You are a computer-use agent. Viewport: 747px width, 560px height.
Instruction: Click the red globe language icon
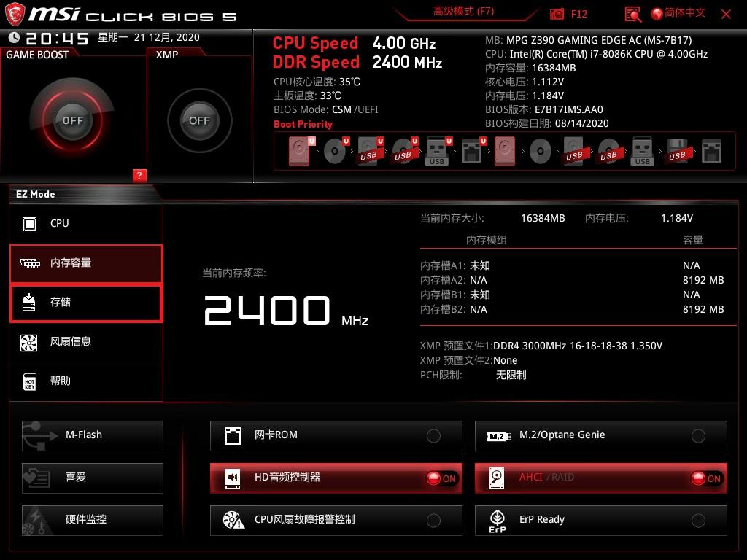(x=657, y=14)
